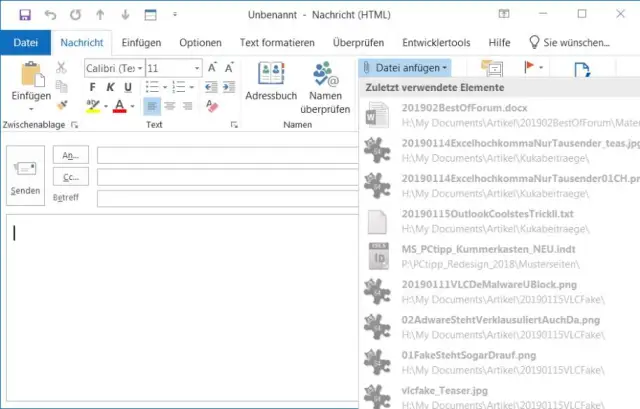Screen dimensions: 640x409
Task: Open the Adressbuch address book
Action: pyautogui.click(x=272, y=83)
